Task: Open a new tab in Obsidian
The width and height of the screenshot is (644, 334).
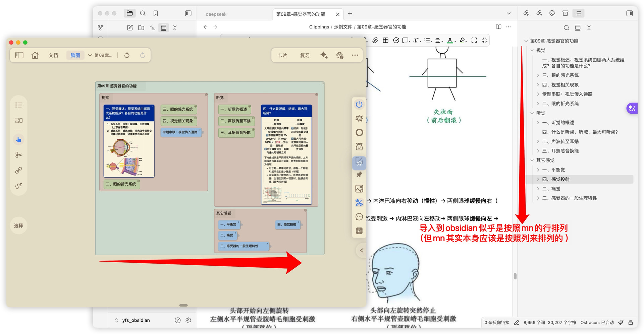Action: (350, 14)
